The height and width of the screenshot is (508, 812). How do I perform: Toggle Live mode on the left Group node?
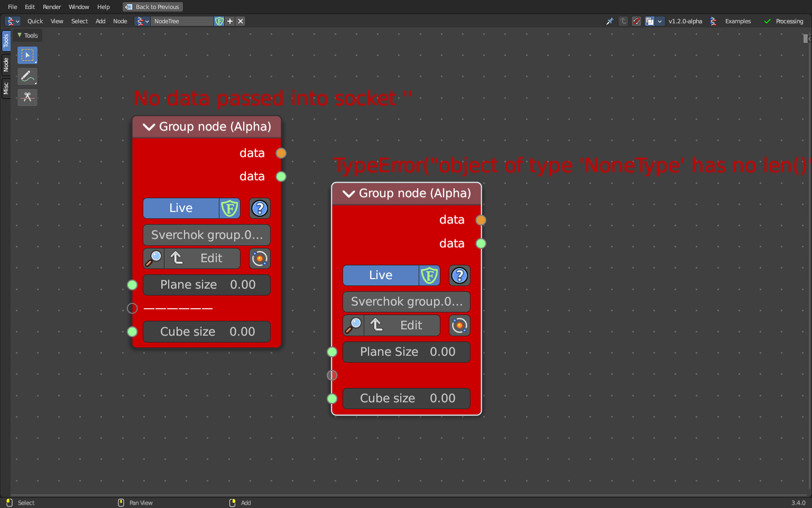coord(181,208)
